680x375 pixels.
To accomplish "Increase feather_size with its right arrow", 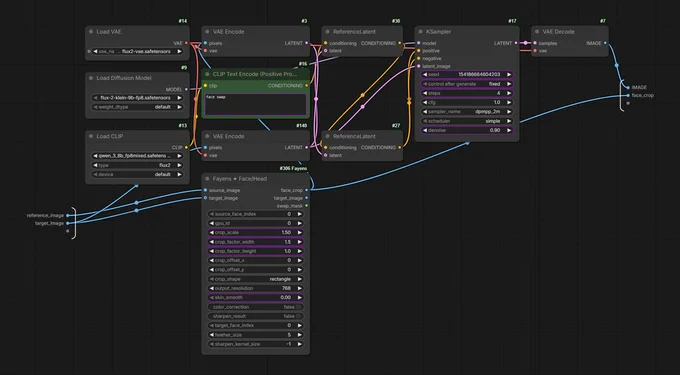I will pos(300,335).
